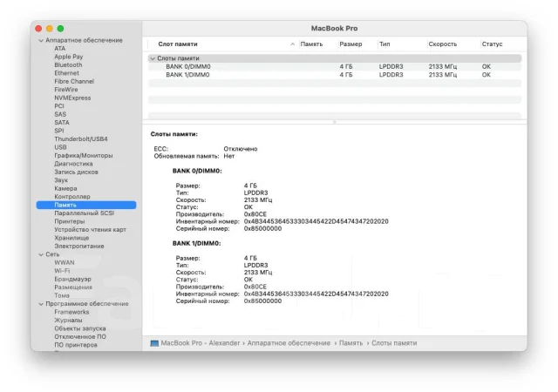Close the window with the red button
The image size is (558, 392).
click(x=38, y=29)
